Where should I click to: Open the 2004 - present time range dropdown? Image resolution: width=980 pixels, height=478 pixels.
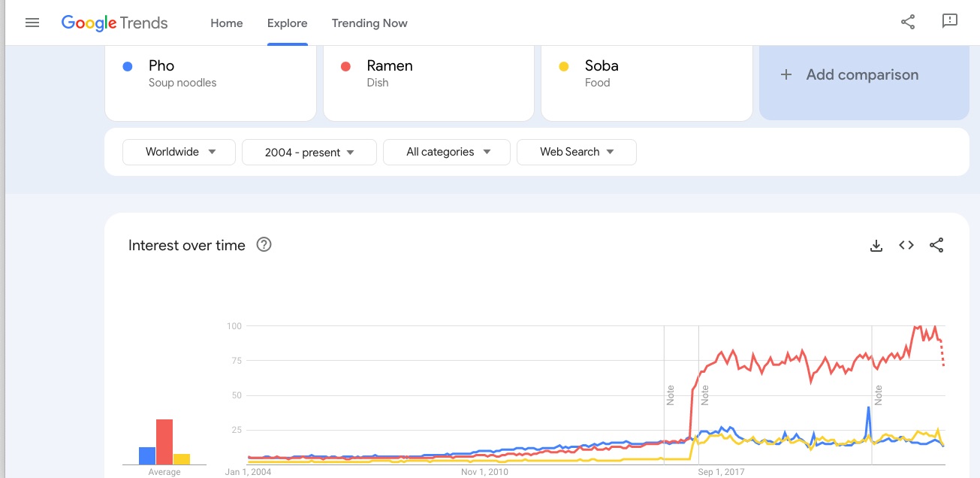coord(309,152)
